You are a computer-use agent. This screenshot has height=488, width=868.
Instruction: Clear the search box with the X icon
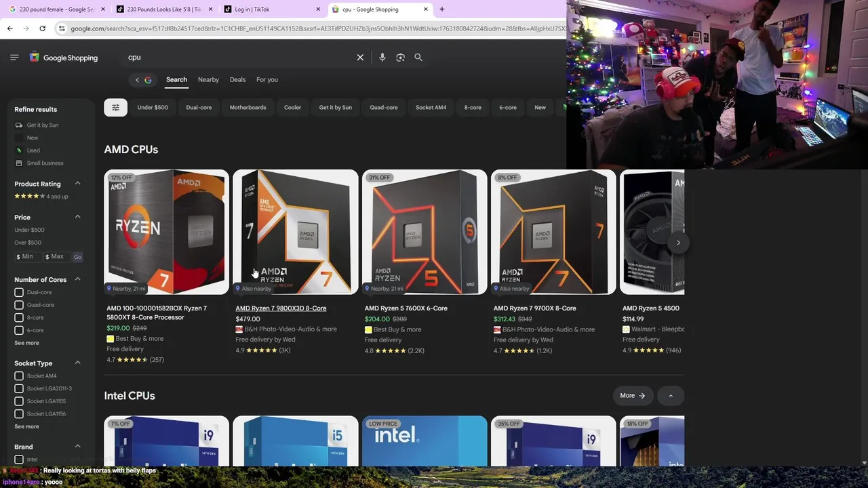[x=360, y=58]
